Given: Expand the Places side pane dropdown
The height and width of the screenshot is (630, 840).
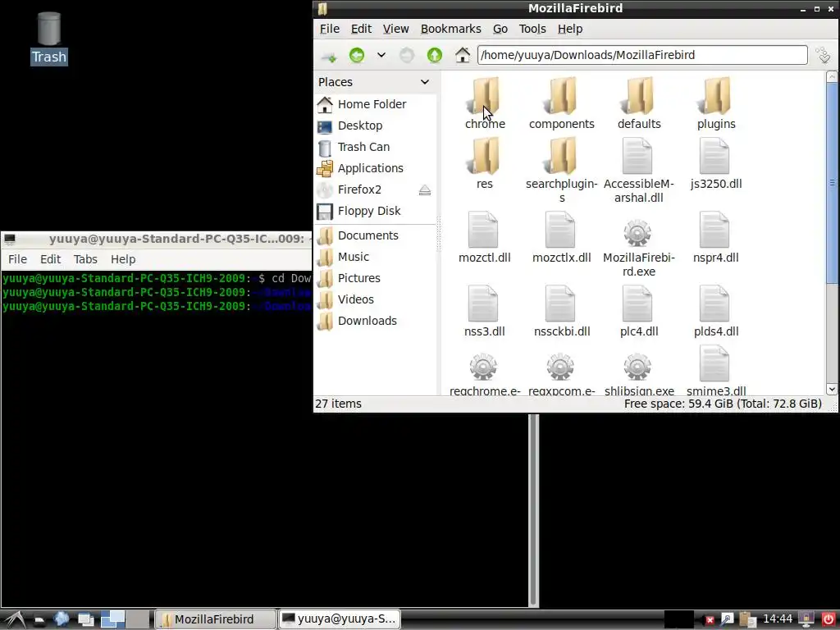Looking at the screenshot, I should (x=425, y=82).
